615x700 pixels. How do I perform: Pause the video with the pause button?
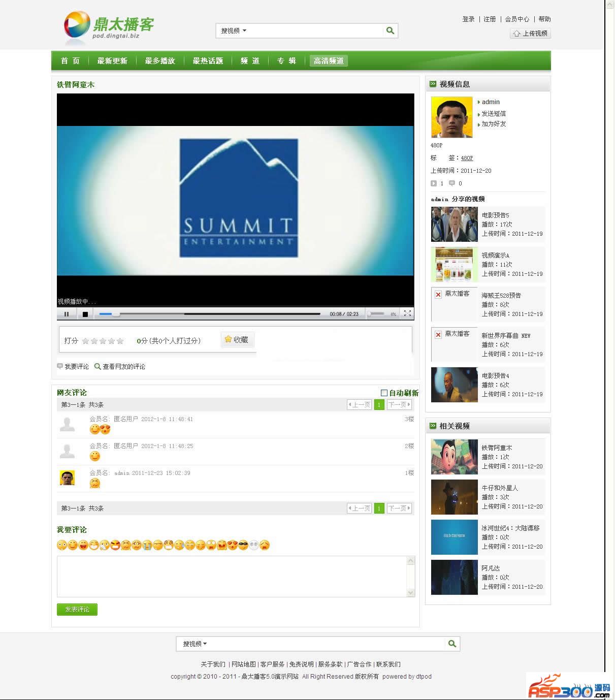pos(67,314)
